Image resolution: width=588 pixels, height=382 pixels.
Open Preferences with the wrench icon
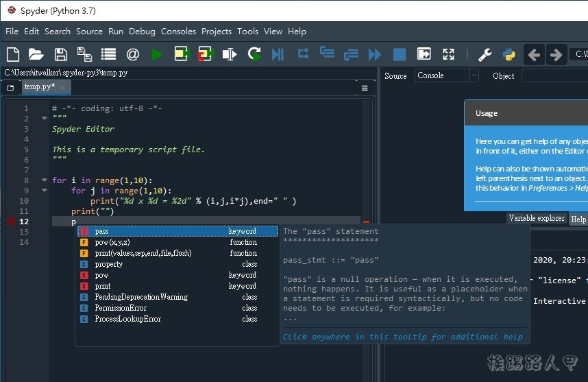click(x=485, y=54)
